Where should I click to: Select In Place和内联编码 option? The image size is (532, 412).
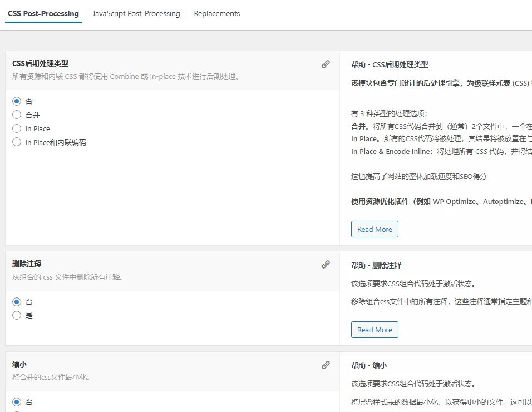click(17, 142)
